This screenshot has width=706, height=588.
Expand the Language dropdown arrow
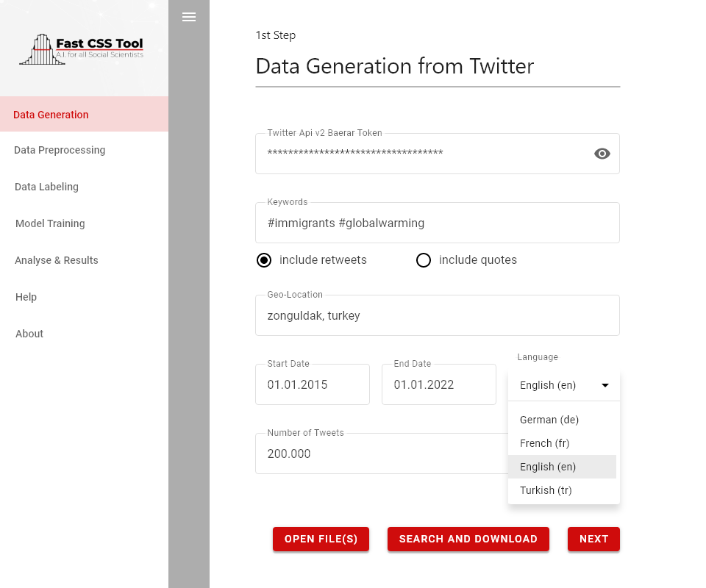[x=605, y=385]
